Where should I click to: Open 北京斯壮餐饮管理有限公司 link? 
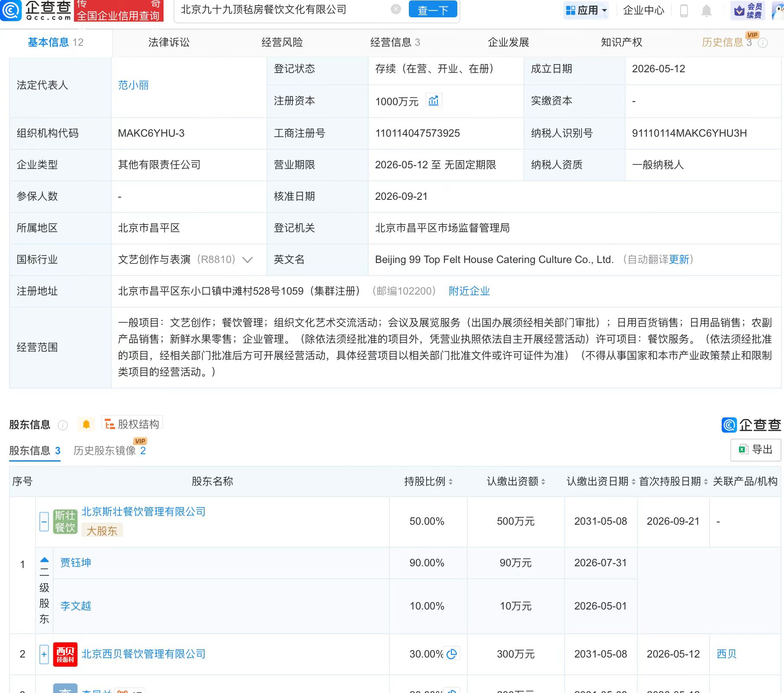[143, 512]
